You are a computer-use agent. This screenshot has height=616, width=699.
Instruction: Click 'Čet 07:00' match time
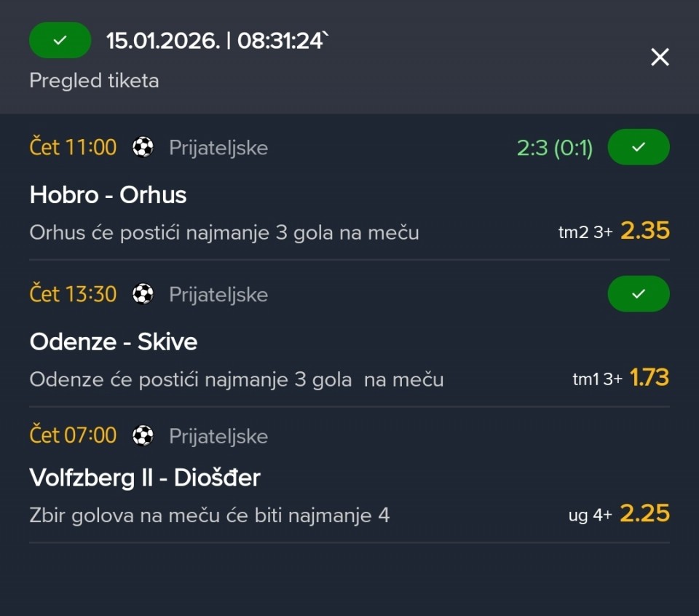[73, 435]
